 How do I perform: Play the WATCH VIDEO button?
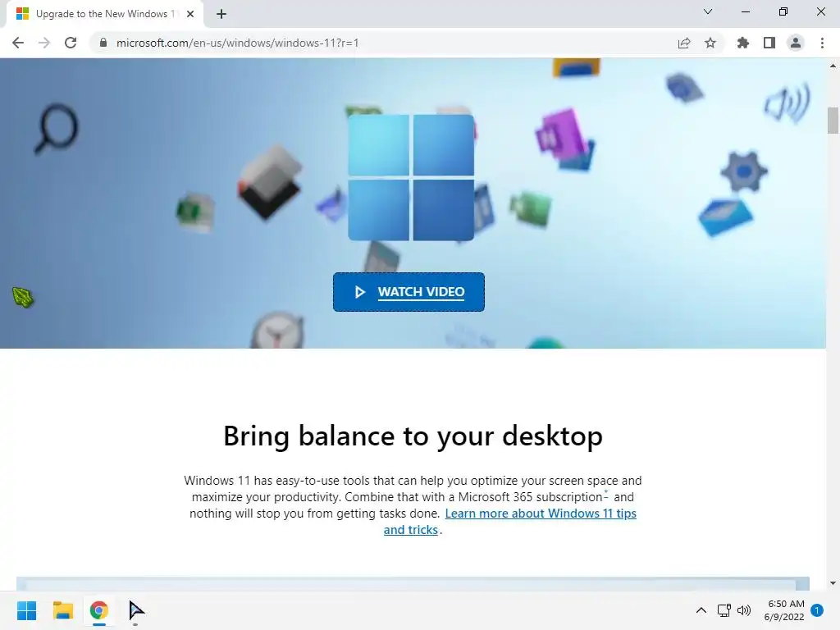409,292
